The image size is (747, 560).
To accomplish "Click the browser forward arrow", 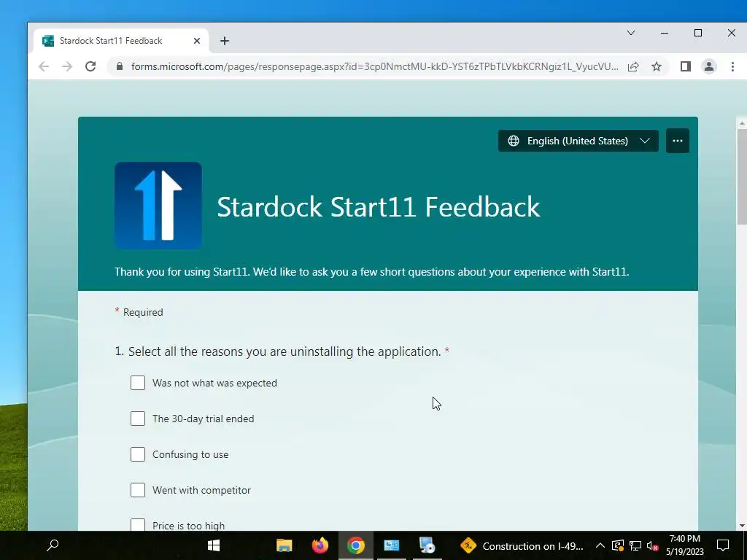I will tap(67, 66).
